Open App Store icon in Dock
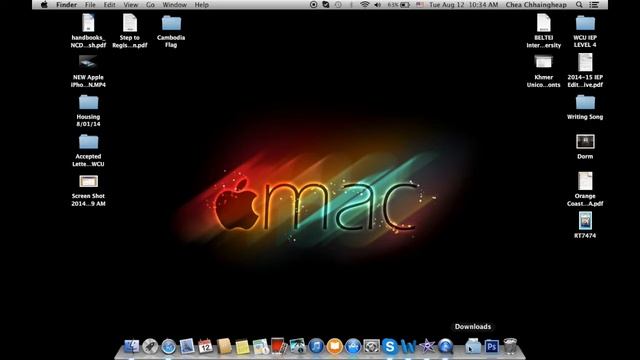 [x=353, y=346]
